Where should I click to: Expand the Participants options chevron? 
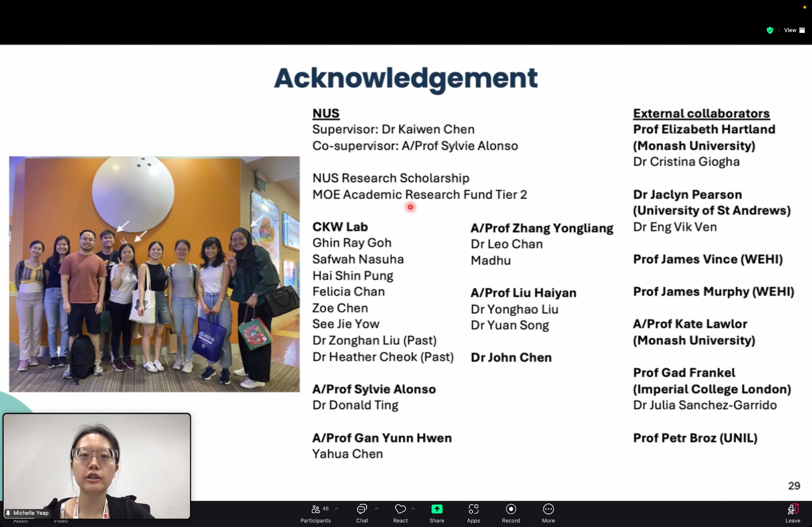pos(337,508)
